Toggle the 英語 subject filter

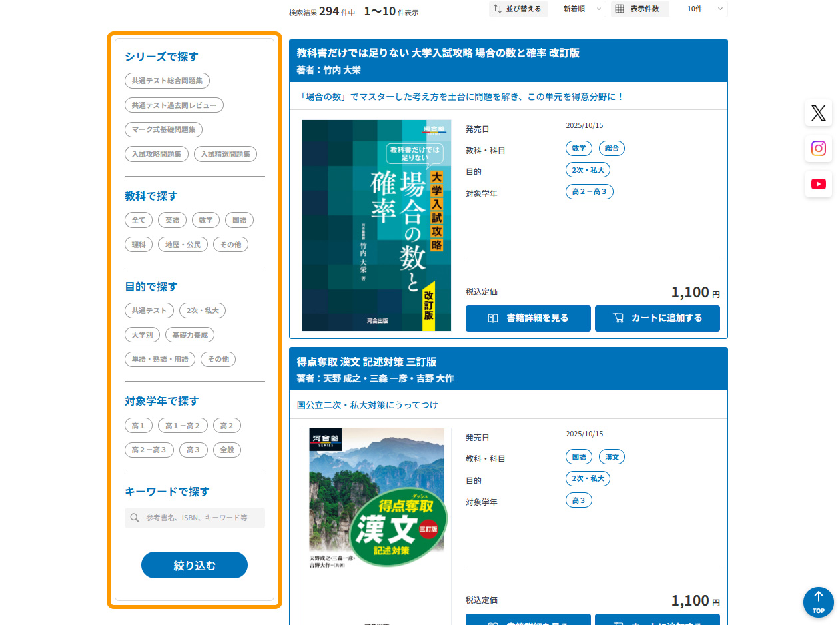(x=172, y=220)
